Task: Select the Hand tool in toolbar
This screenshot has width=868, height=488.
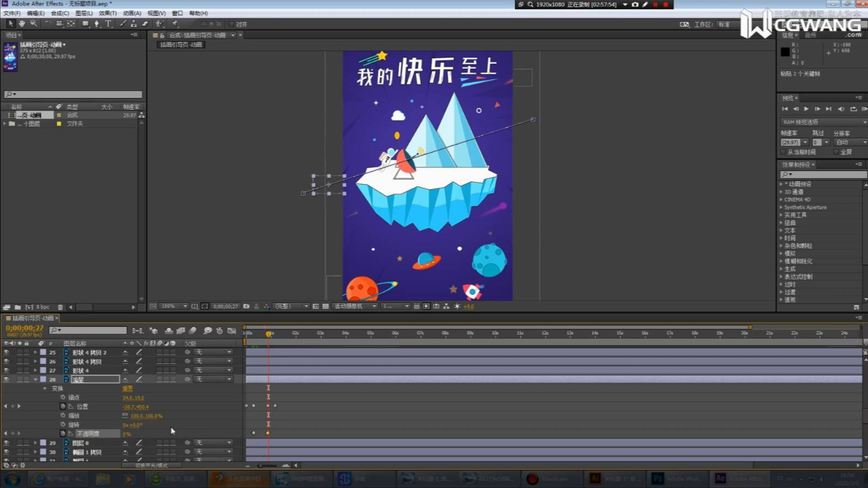Action: [x=22, y=23]
